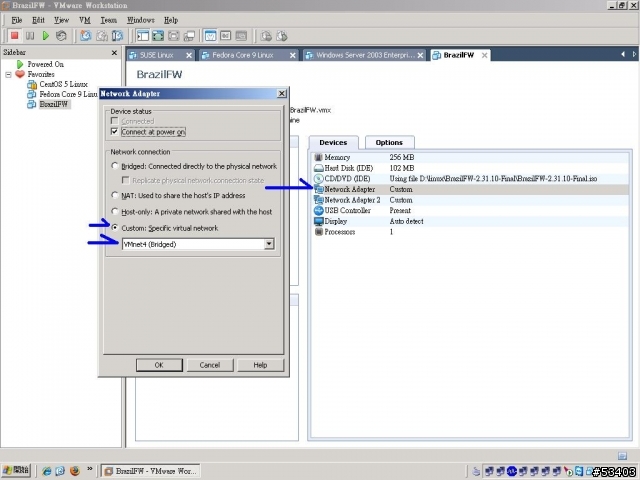Choose the NAT network connection option
The image size is (640, 480).
click(x=115, y=196)
